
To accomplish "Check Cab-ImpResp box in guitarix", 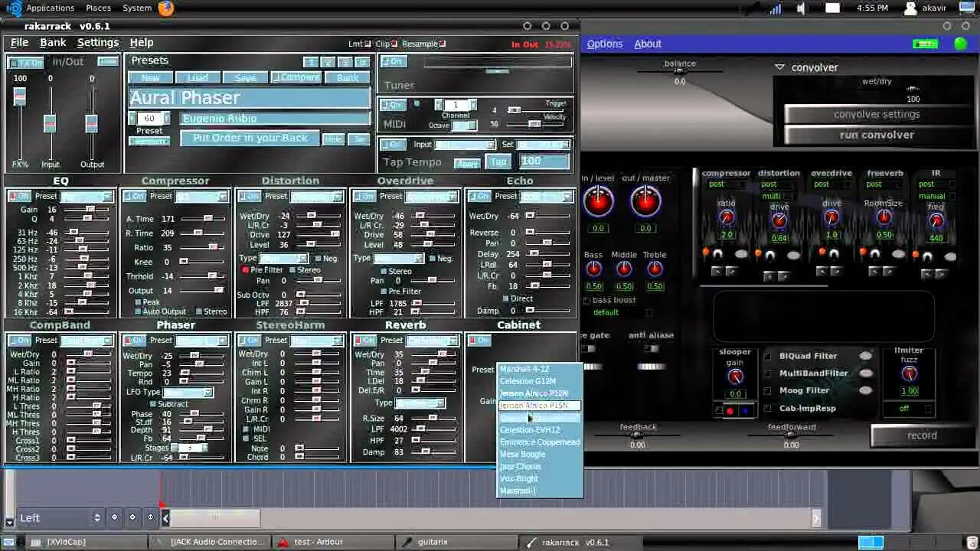I will (x=768, y=409).
